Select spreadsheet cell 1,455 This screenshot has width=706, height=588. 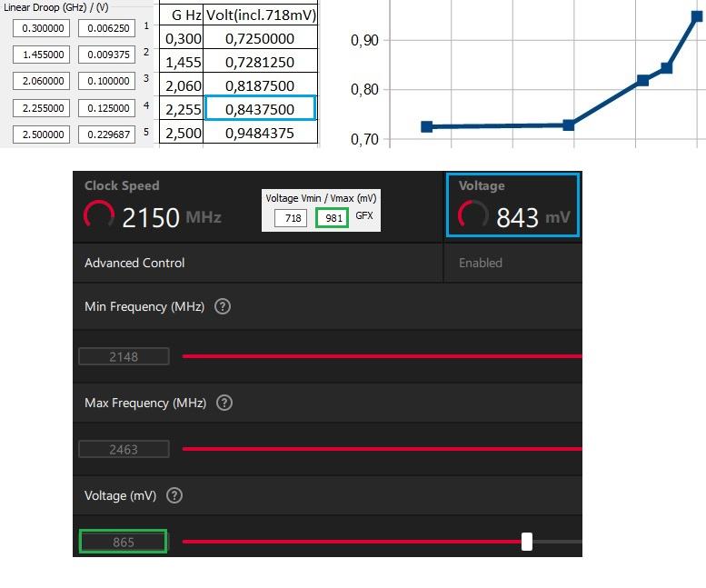pos(181,60)
